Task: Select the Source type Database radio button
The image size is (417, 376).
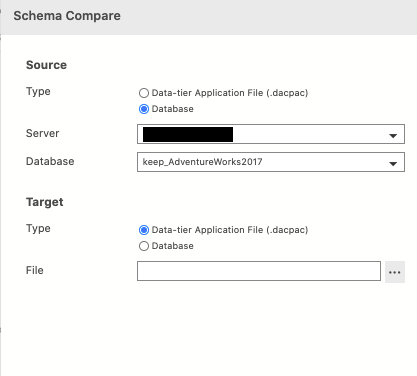Action: [144, 109]
